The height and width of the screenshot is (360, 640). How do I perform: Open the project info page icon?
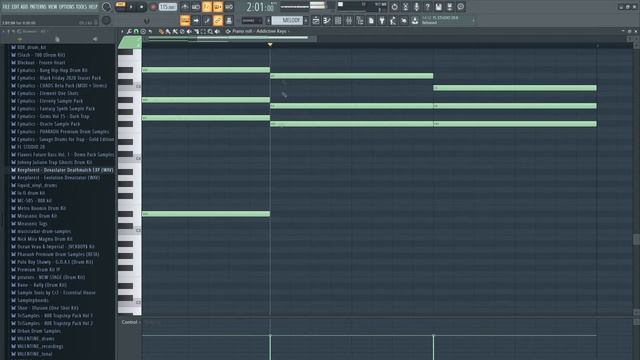click(371, 20)
